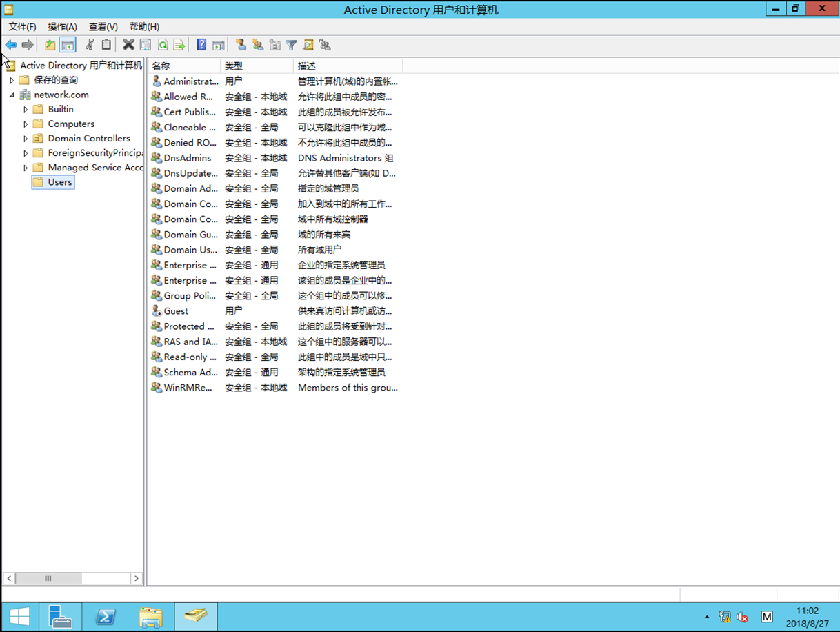The width and height of the screenshot is (840, 632).
Task: Expand the Domain Controllers node arrow
Action: click(x=26, y=139)
